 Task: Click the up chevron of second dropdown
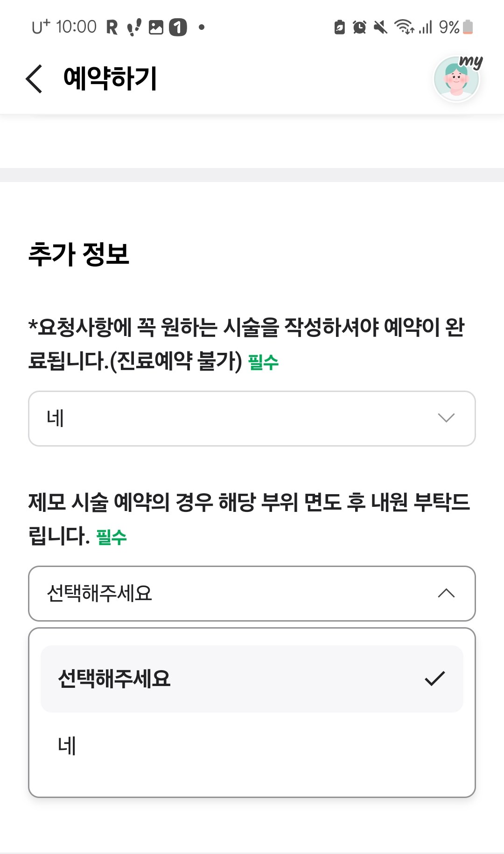click(447, 593)
